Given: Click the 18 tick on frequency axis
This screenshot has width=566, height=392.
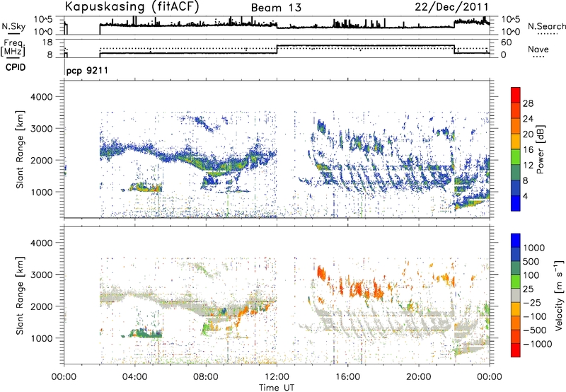Looking at the screenshot, I should 47,42.
